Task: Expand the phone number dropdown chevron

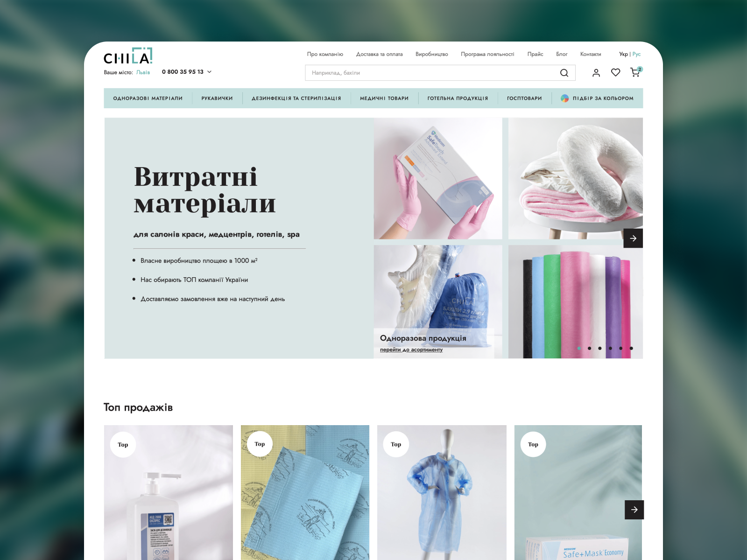Action: [209, 72]
